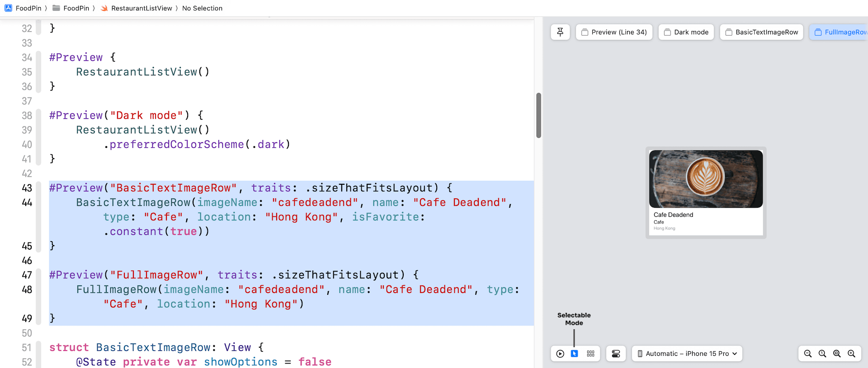Open Automatic – iPhone 15 Pro device dropdown
The image size is (868, 368).
(687, 354)
